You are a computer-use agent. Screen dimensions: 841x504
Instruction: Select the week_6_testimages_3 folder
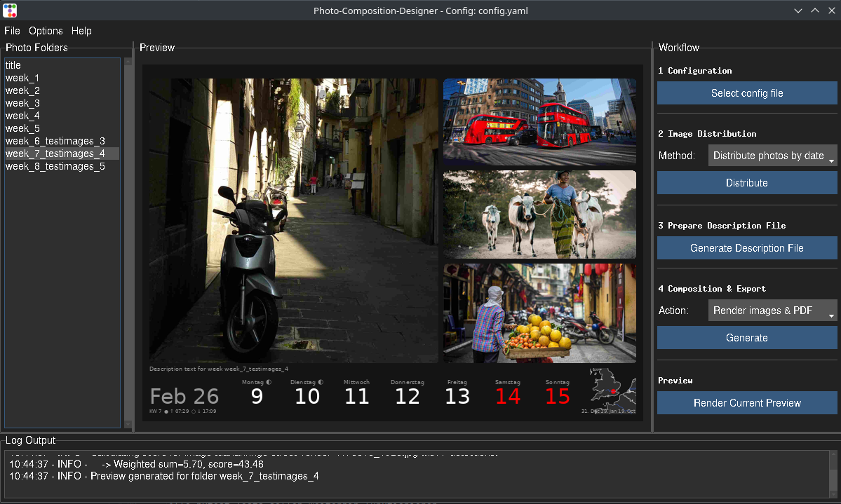pyautogui.click(x=62, y=141)
